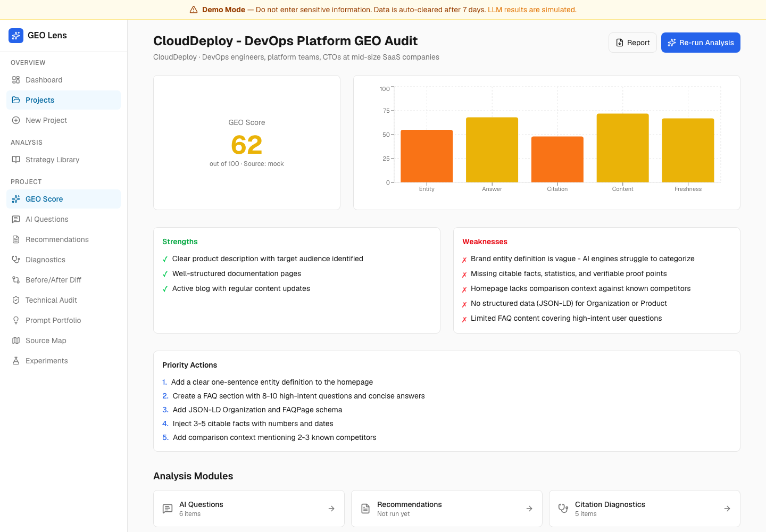
Task: Open Before/After Diff link
Action: coord(63,280)
